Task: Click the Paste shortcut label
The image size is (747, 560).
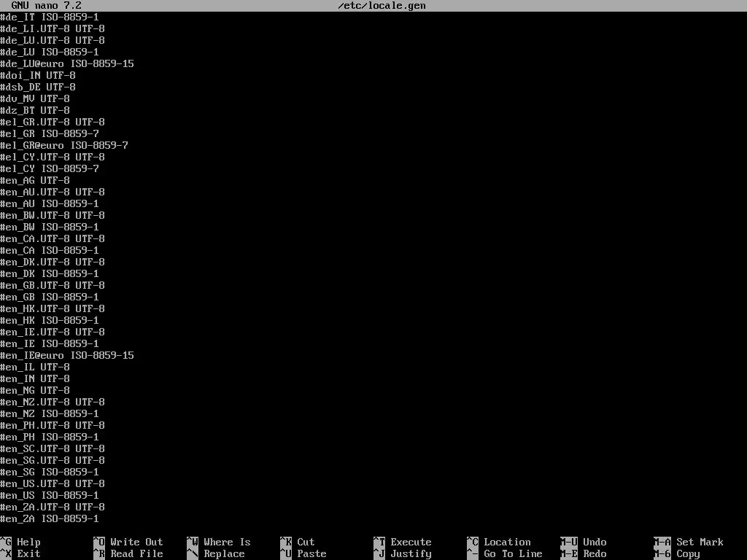Action: (311, 554)
